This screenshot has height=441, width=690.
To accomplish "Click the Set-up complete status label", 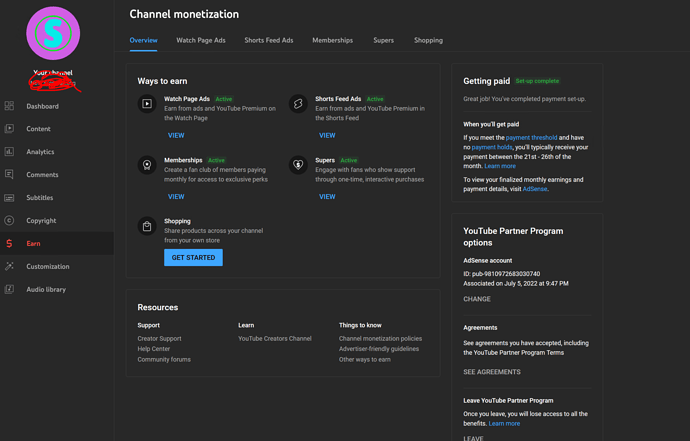I will (537, 81).
